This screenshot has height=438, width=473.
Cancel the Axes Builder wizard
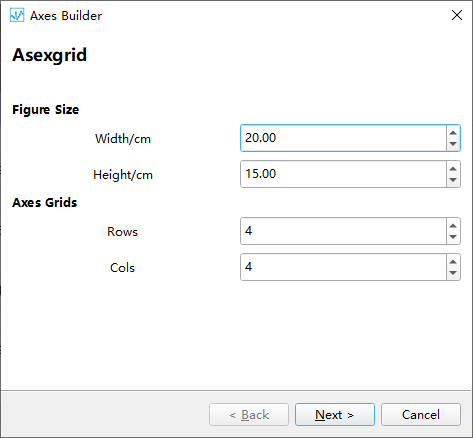pyautogui.click(x=421, y=415)
